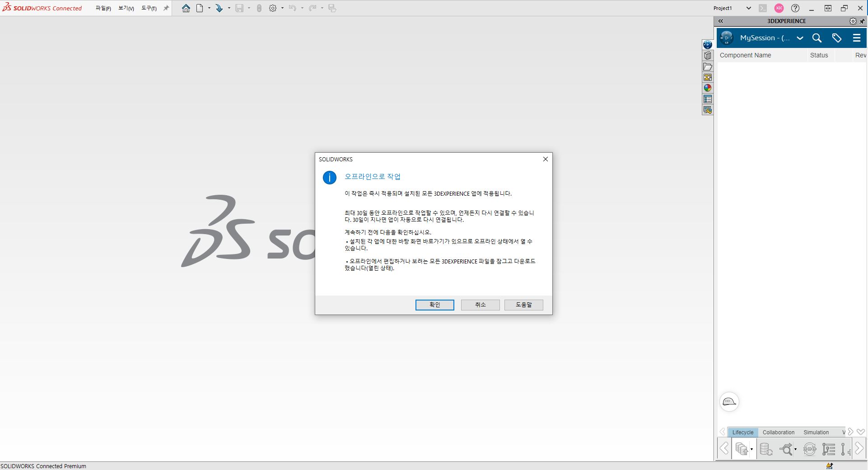This screenshot has height=470, width=868.
Task: Open the 3DEXPERIENCE panel gear settings
Action: 853,21
